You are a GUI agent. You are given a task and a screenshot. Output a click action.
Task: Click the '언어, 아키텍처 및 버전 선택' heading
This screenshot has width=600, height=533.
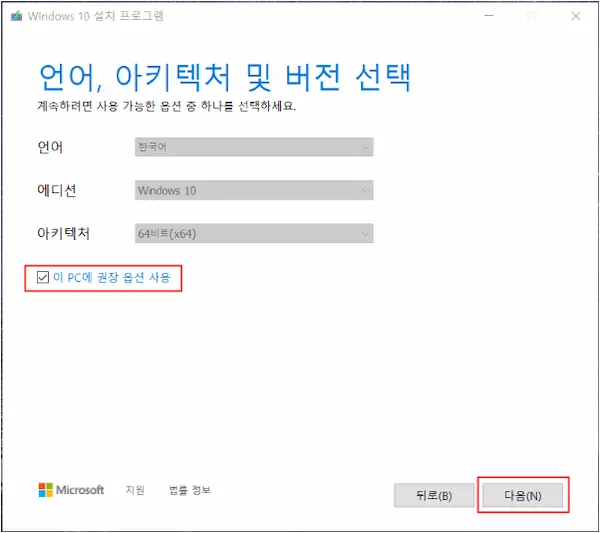pos(225,78)
